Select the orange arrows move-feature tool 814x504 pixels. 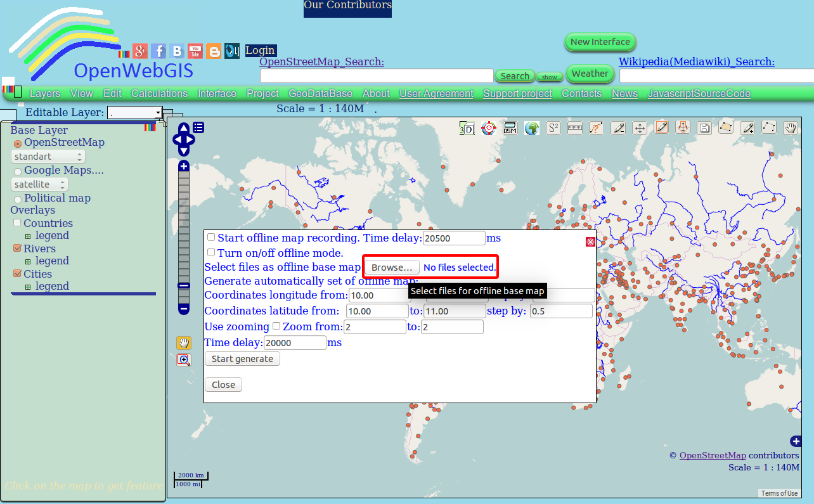pyautogui.click(x=683, y=128)
